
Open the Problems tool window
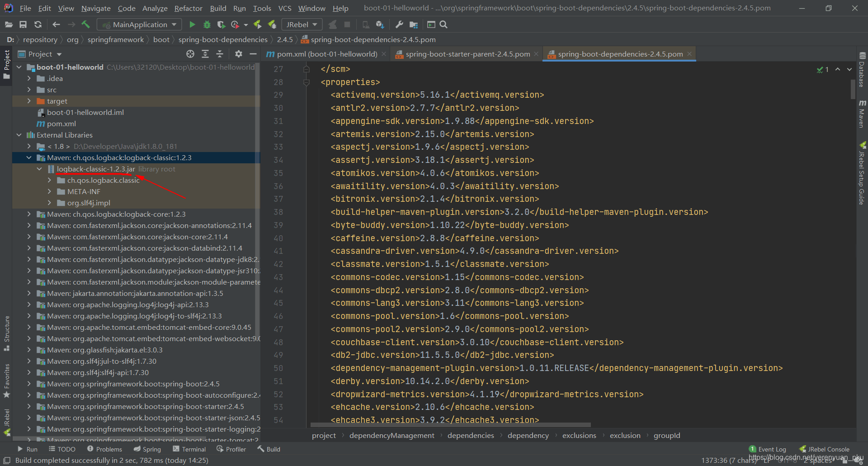pos(104,449)
